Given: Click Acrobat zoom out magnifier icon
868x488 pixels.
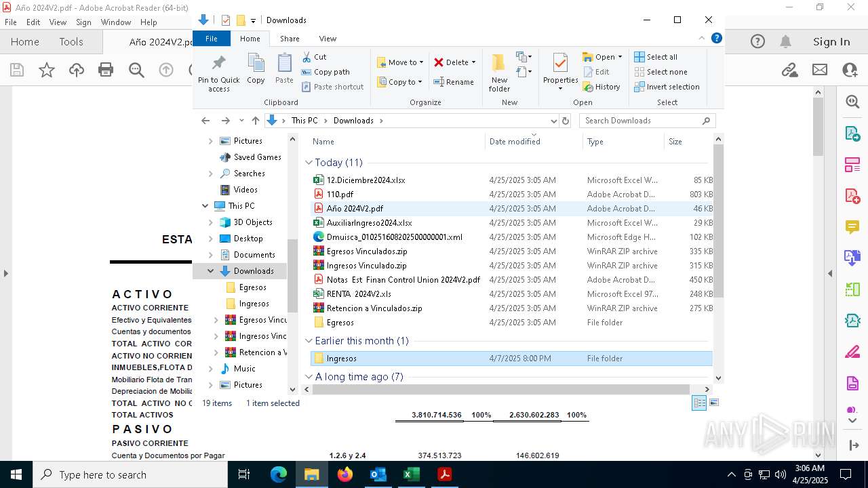Looking at the screenshot, I should coord(136,69).
